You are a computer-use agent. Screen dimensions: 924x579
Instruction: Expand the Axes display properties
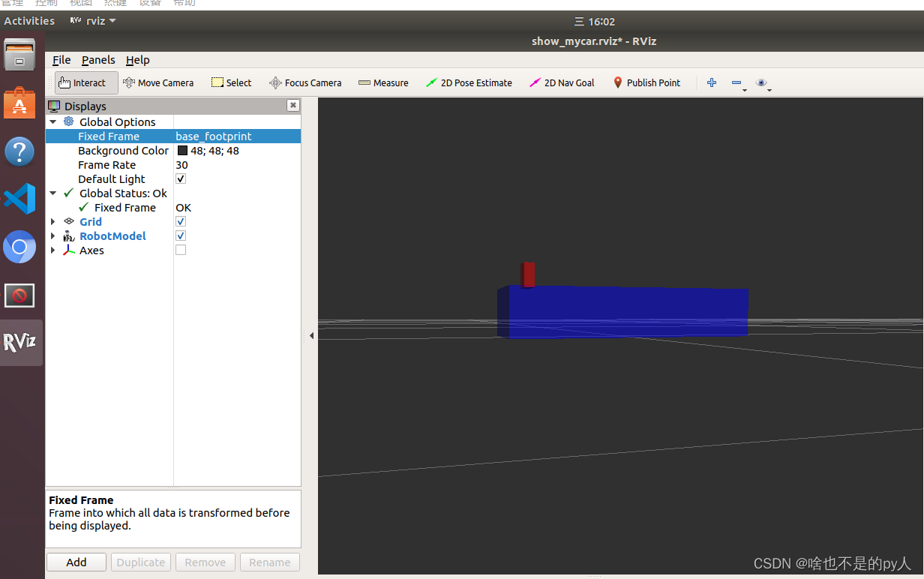point(53,250)
